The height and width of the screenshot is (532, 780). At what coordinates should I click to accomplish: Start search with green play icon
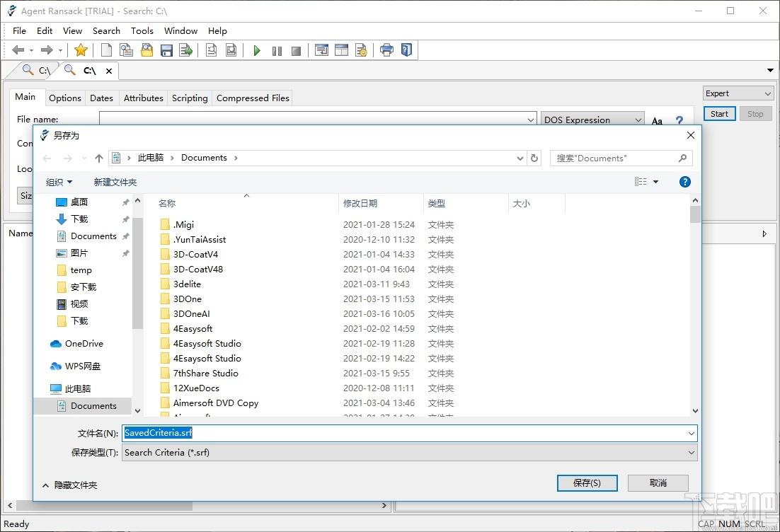pyautogui.click(x=257, y=50)
